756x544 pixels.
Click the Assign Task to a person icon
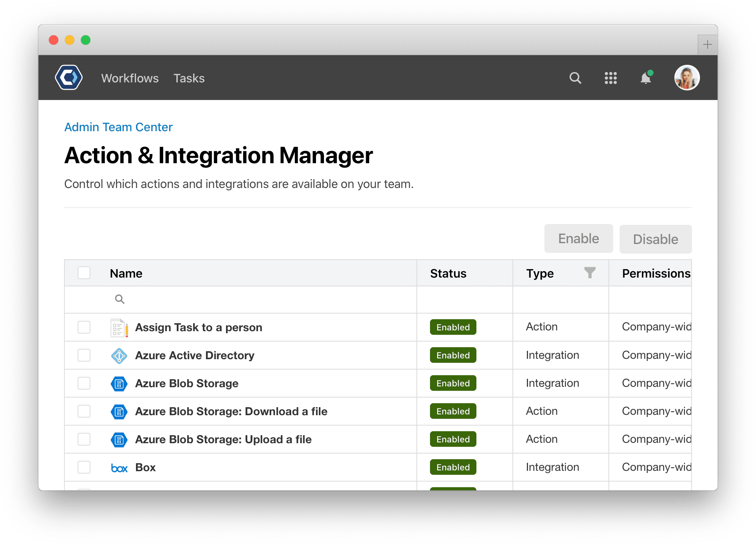pos(119,328)
